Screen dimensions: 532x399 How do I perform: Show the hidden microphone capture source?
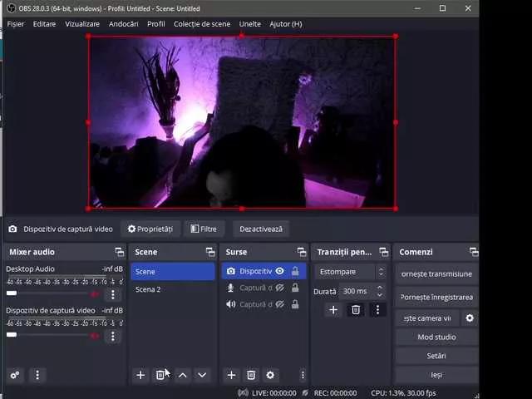pos(280,288)
